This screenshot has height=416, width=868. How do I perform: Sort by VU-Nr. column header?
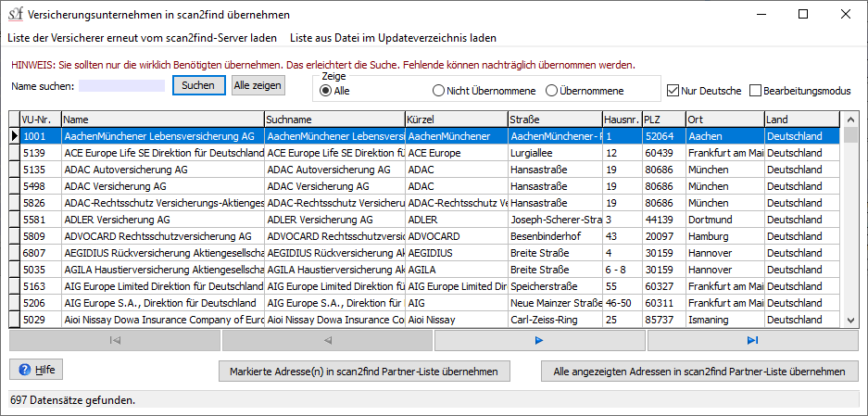pyautogui.click(x=41, y=120)
